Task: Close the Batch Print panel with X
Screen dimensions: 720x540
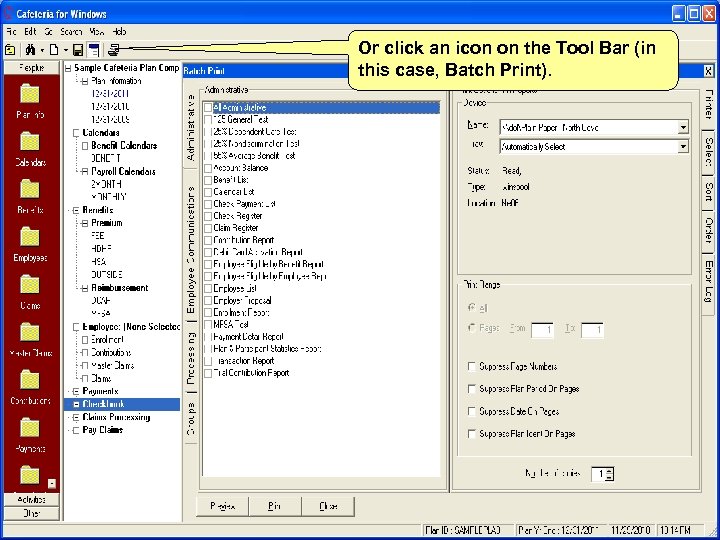Action: [709, 71]
